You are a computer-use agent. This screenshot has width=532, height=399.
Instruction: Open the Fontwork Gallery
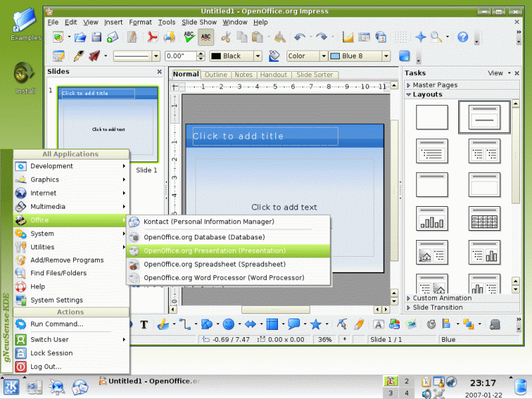pos(378,325)
